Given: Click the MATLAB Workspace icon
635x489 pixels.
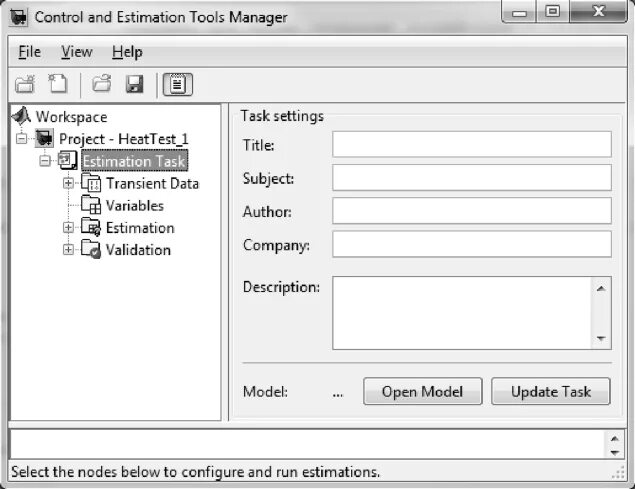Looking at the screenshot, I should click(x=22, y=116).
